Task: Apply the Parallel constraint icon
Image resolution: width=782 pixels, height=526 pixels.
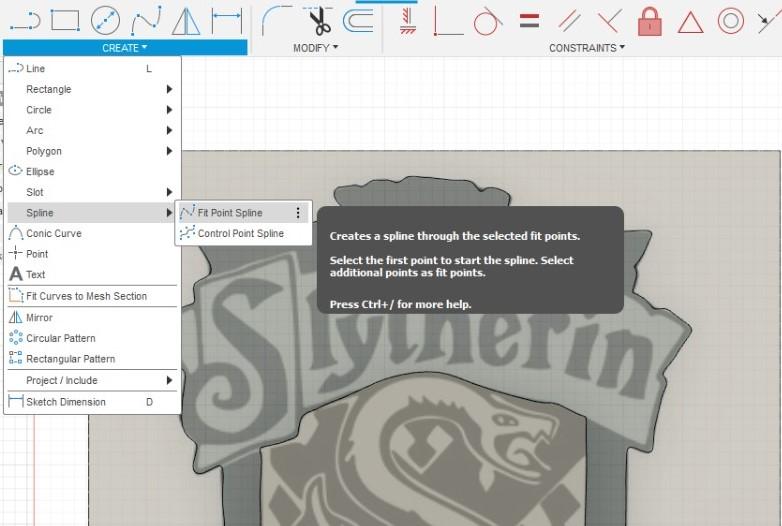Action: coord(569,21)
